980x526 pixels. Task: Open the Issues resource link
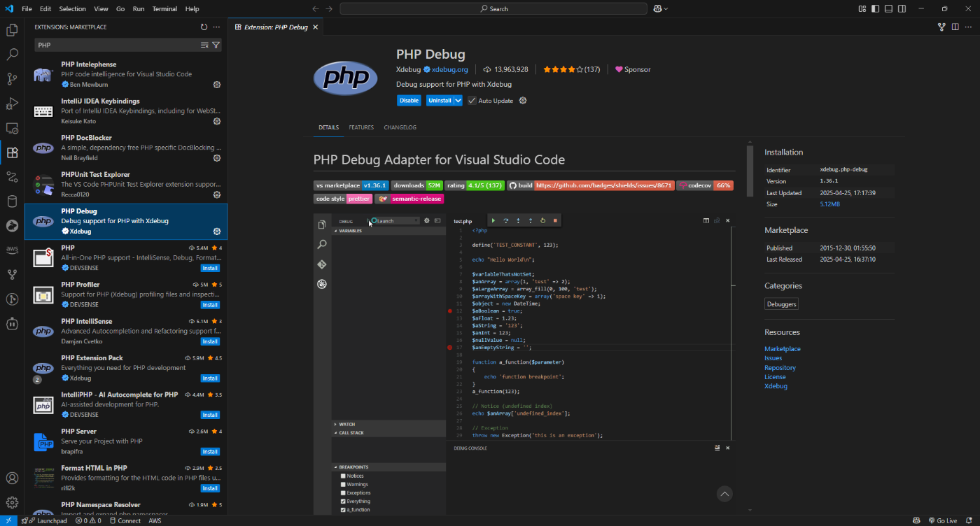tap(773, 358)
